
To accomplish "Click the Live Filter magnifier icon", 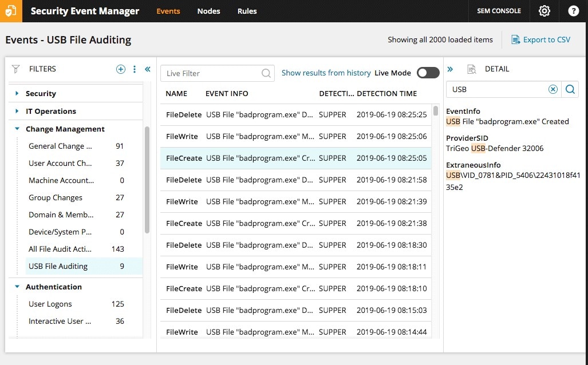I will tap(266, 73).
